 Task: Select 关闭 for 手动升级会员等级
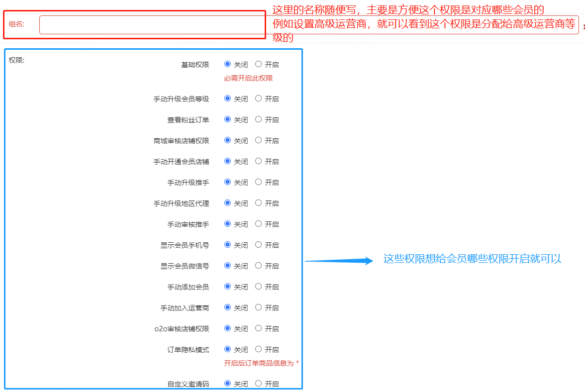click(x=227, y=98)
